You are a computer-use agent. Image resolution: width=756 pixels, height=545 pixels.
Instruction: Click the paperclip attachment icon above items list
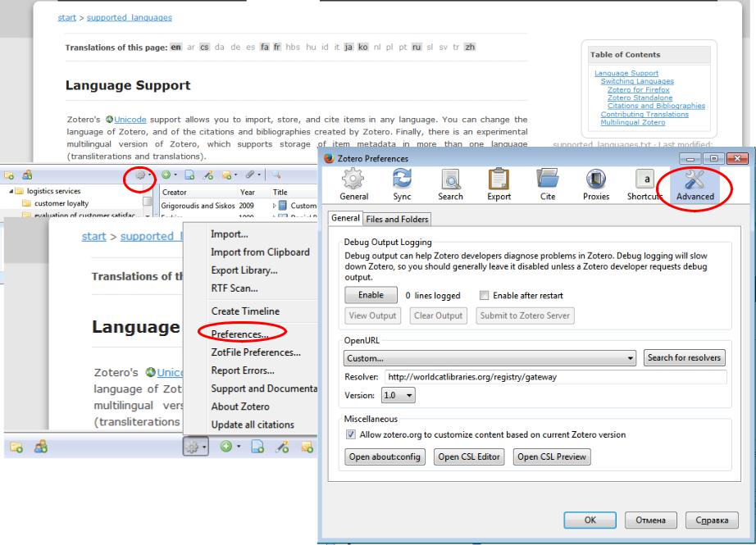coord(250,175)
